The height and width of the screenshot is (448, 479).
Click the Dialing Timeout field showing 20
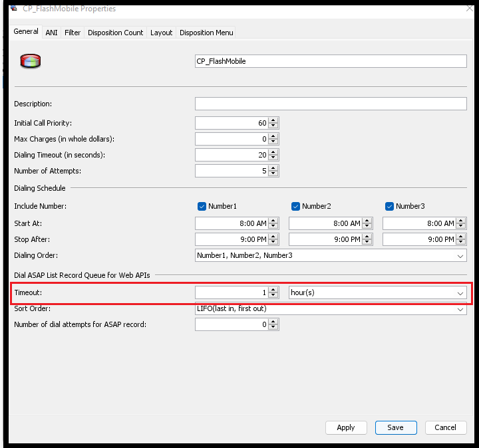[232, 155]
